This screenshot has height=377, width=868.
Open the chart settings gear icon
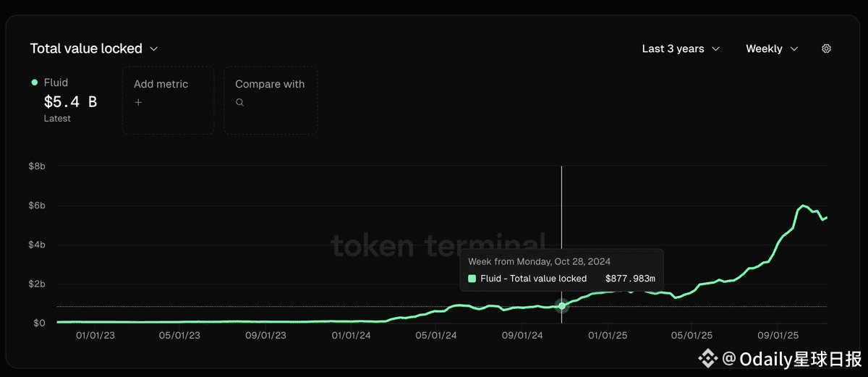pos(826,48)
